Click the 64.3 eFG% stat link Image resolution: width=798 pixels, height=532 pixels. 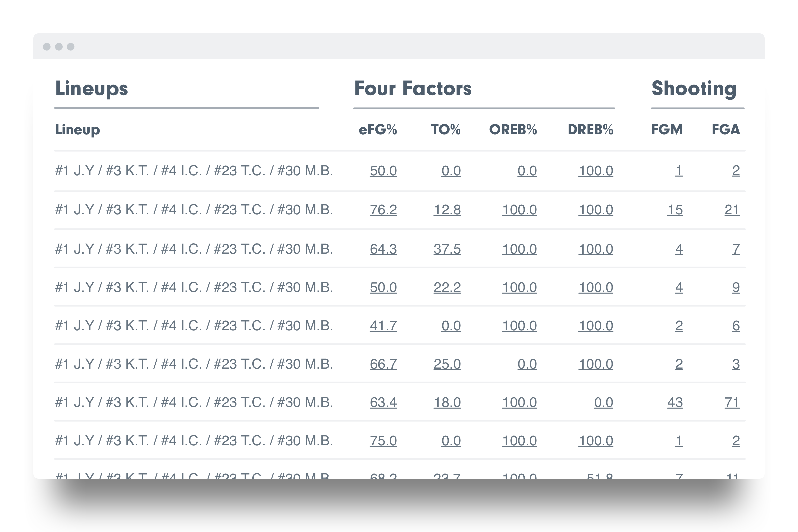383,249
